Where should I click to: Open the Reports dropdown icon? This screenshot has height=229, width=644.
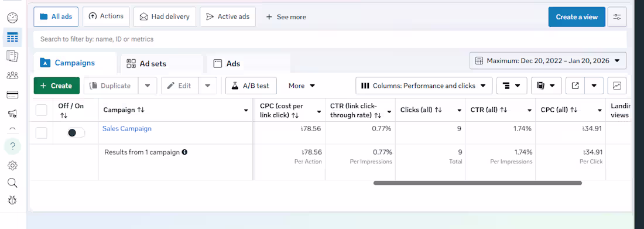point(546,86)
